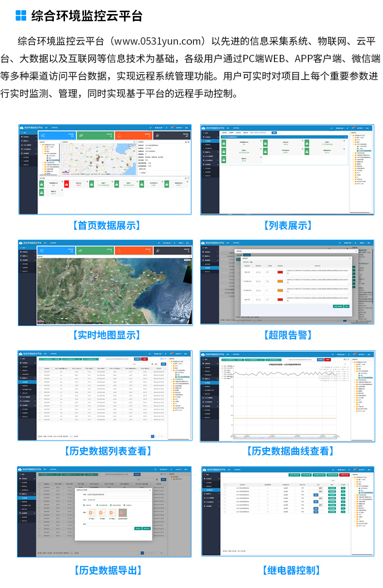The height and width of the screenshot is (588, 383).
Task: Click the red button atop relay control table
Action: pyautogui.click(x=345, y=475)
